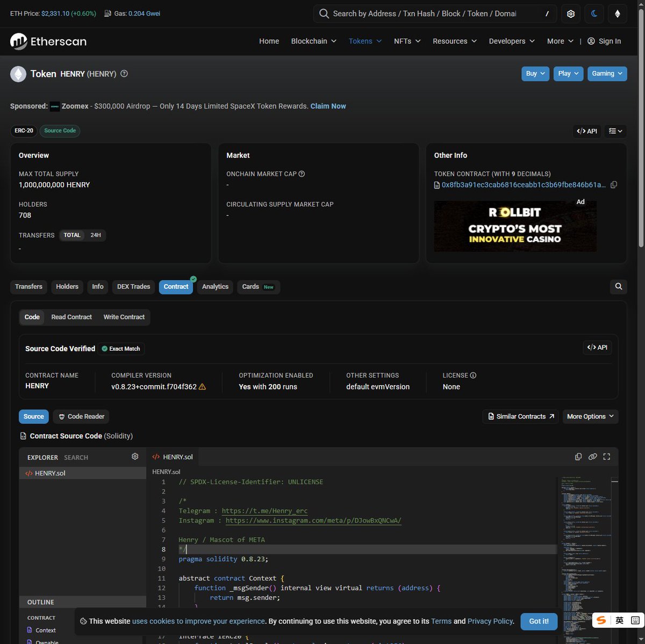This screenshot has width=645, height=644.
Task: Click the HENRY token help question icon
Action: 124,74
